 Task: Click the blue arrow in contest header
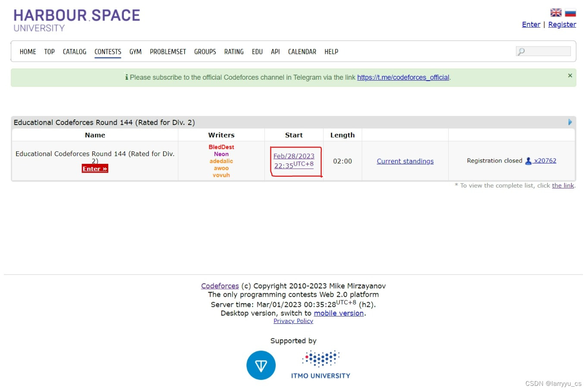click(570, 122)
